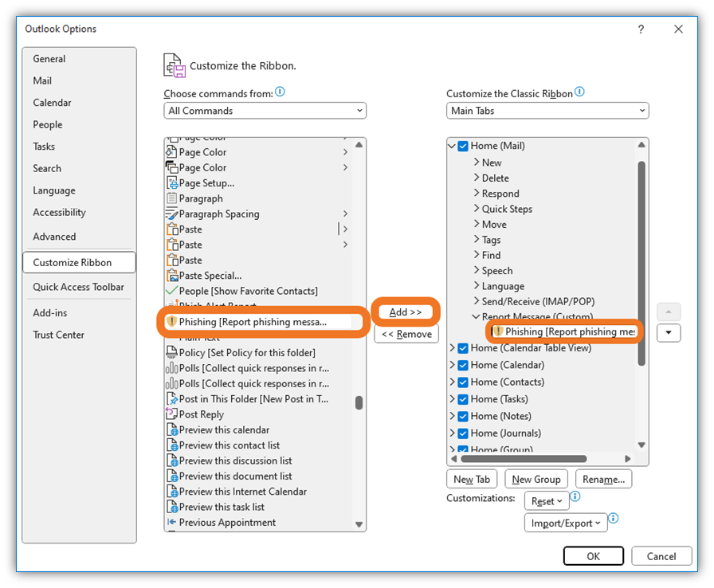The width and height of the screenshot is (714, 588).
Task: Click the info icon next to Import/Export
Action: [614, 518]
